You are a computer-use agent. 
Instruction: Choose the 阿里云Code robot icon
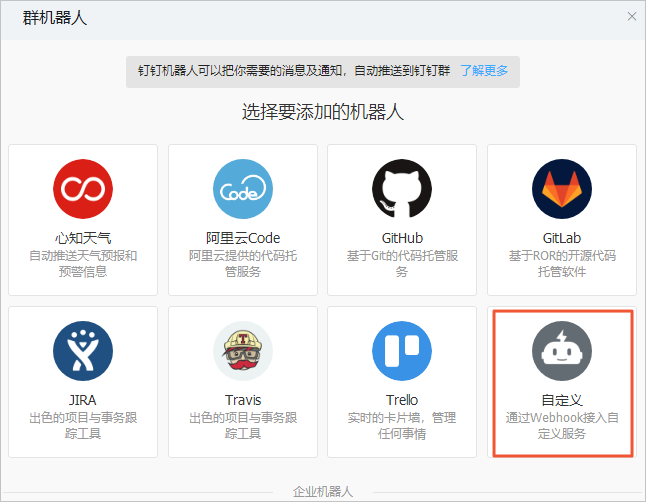[x=243, y=189]
